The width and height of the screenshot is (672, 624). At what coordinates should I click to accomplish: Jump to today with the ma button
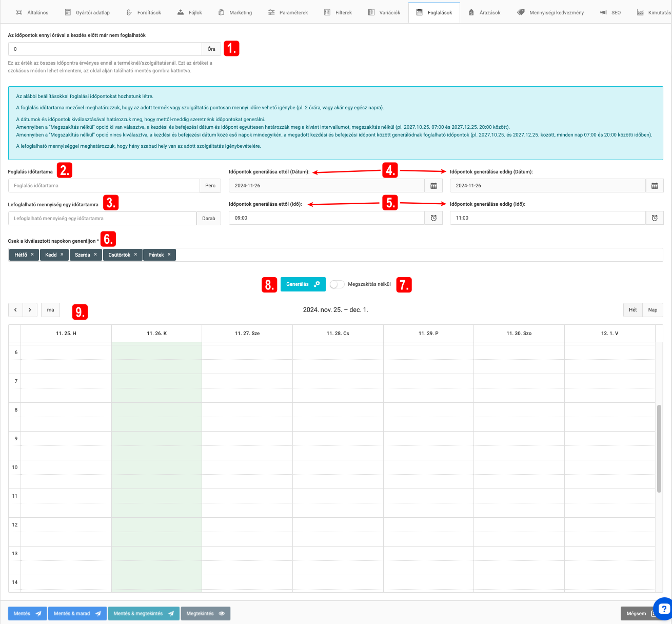[50, 310]
